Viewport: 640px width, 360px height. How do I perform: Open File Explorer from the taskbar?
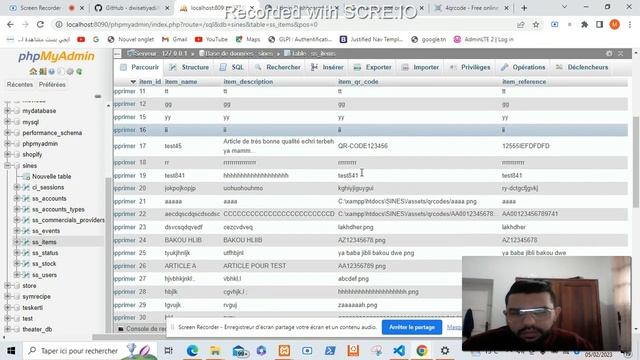pos(215,351)
